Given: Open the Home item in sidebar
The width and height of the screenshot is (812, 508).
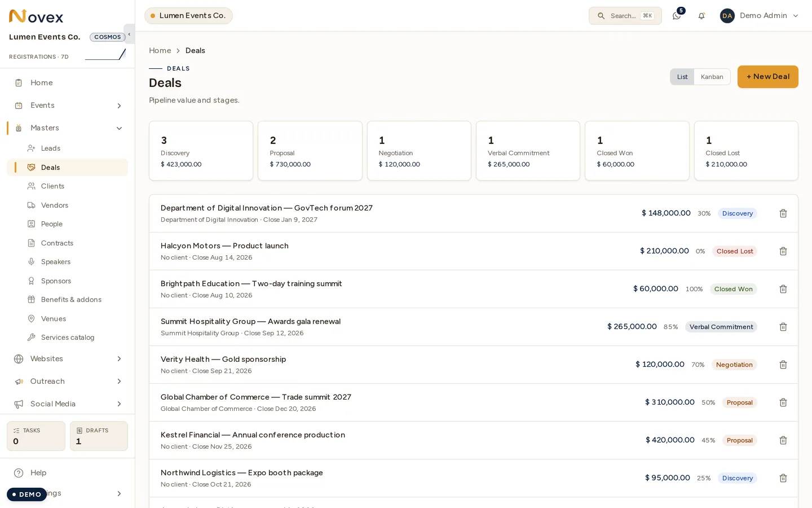Looking at the screenshot, I should [68, 83].
